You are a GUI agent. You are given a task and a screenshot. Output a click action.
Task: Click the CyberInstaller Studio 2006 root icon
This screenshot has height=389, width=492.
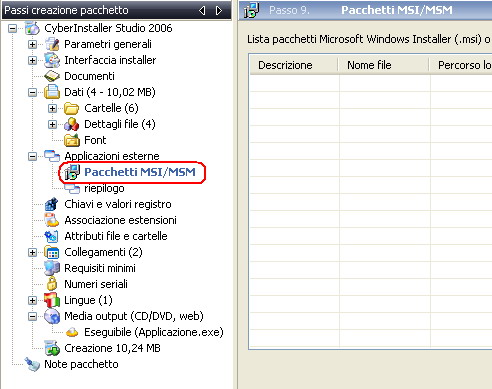point(32,28)
